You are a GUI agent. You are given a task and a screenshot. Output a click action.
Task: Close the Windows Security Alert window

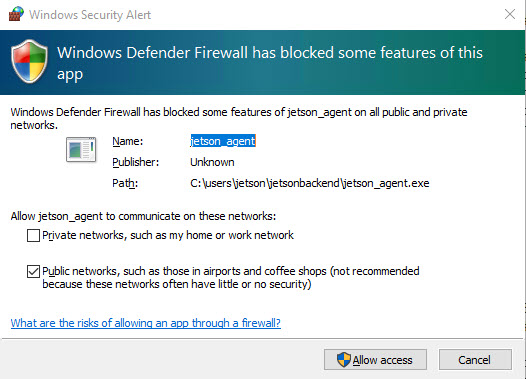coord(510,14)
